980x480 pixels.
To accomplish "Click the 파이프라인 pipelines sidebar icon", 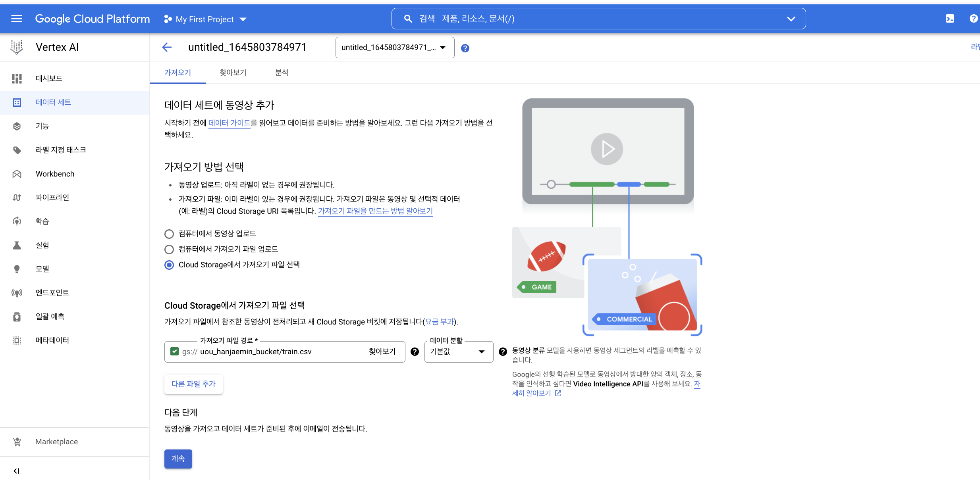I will [x=17, y=198].
